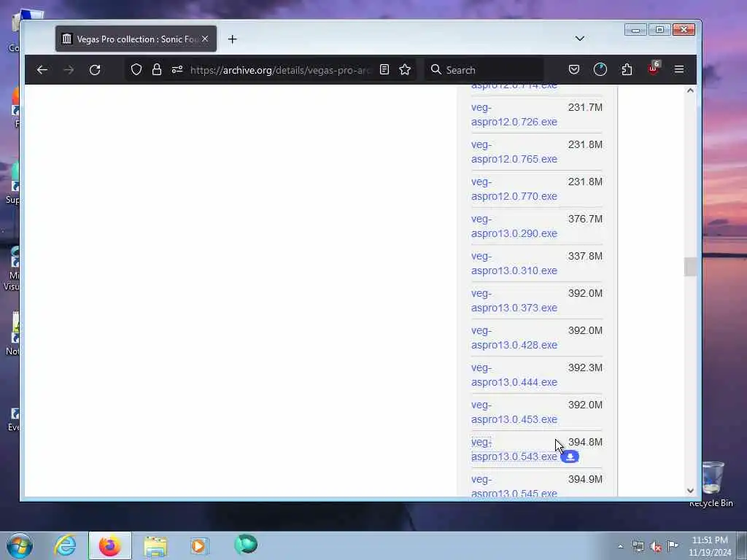Click the archive.org URL address field
Screen dimensions: 747x560
pos(280,70)
